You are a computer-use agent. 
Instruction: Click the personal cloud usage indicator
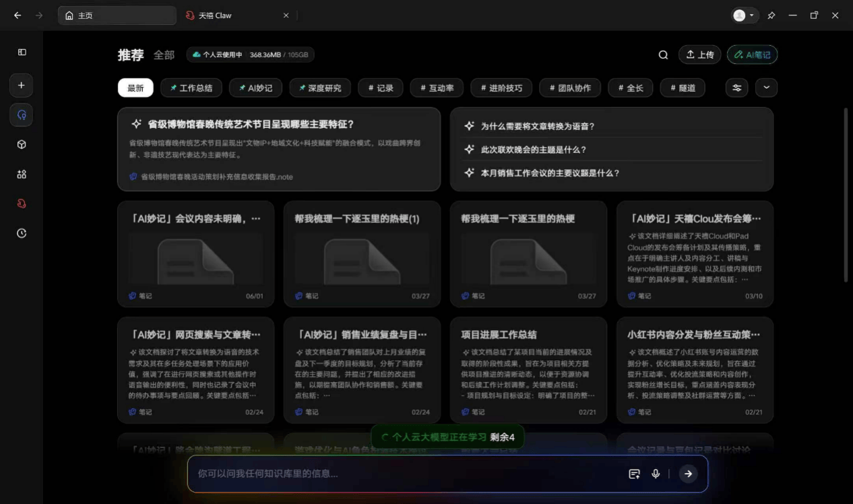251,55
